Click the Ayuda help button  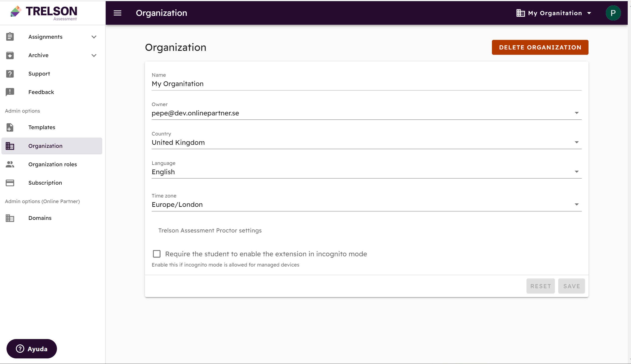(32, 349)
